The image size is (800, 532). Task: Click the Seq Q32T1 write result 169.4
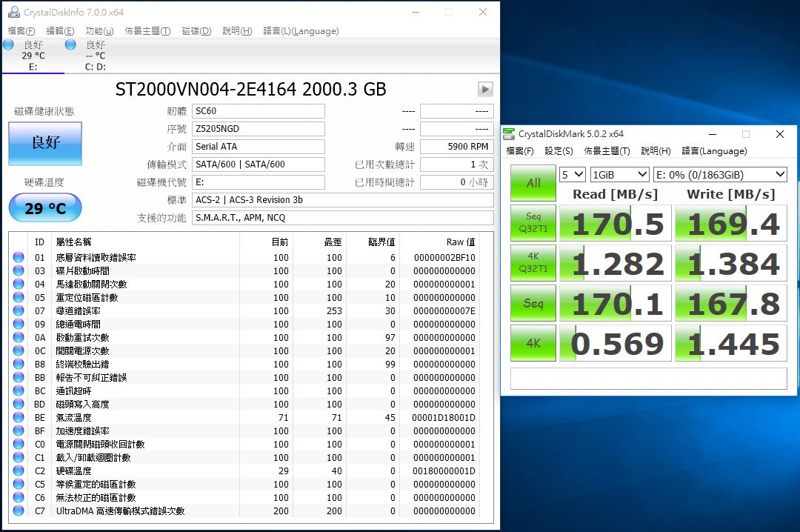pos(731,223)
